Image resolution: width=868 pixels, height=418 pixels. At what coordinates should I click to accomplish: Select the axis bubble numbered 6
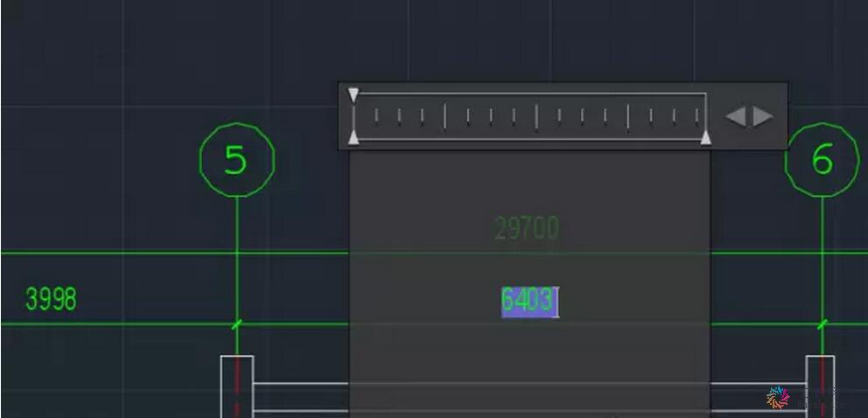pyautogui.click(x=822, y=160)
